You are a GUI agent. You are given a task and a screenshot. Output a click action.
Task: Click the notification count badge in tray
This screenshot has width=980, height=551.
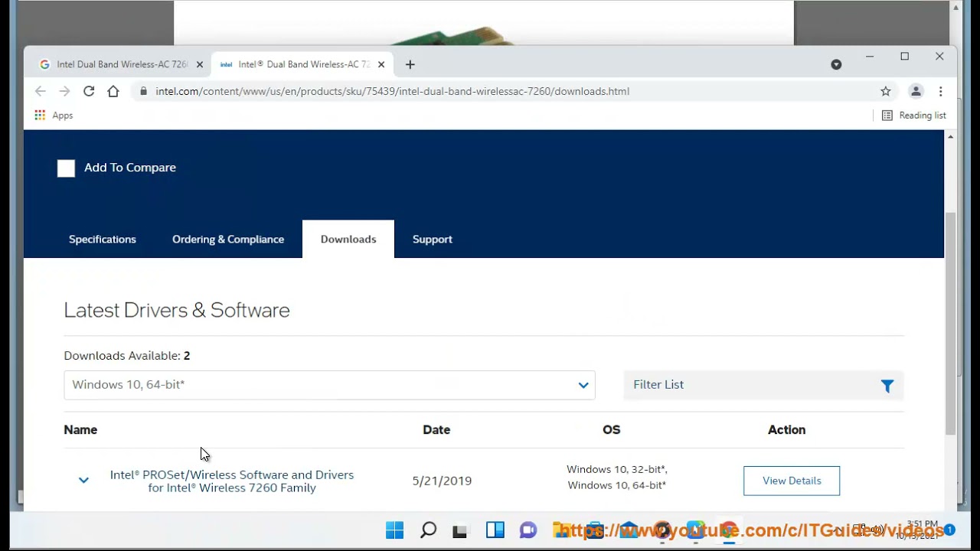(x=949, y=530)
